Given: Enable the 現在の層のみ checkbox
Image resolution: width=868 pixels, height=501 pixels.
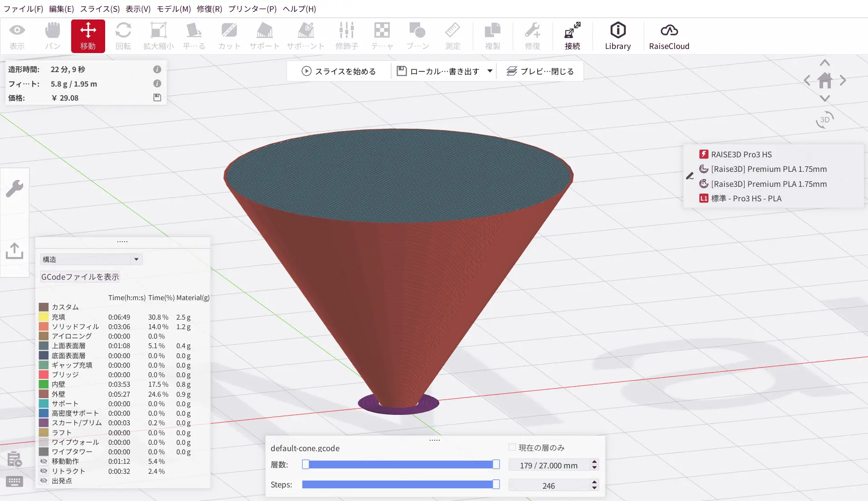Looking at the screenshot, I should (x=512, y=447).
